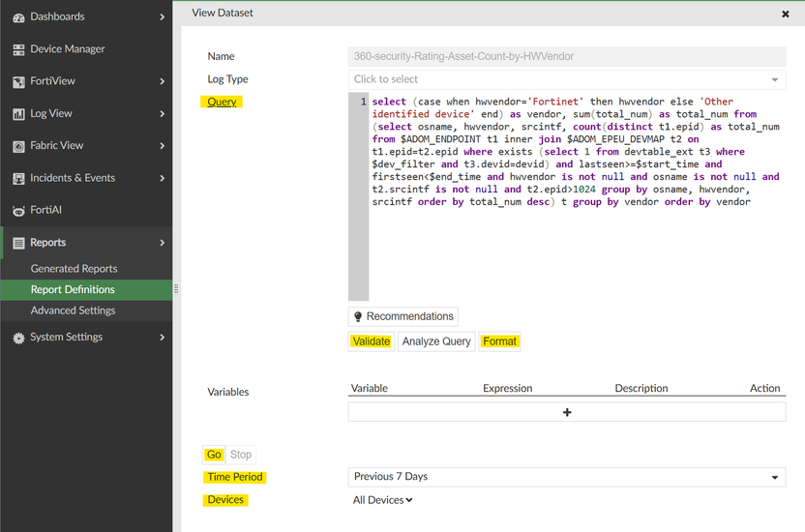Click the System Settings gear icon
805x532 pixels.
[18, 338]
